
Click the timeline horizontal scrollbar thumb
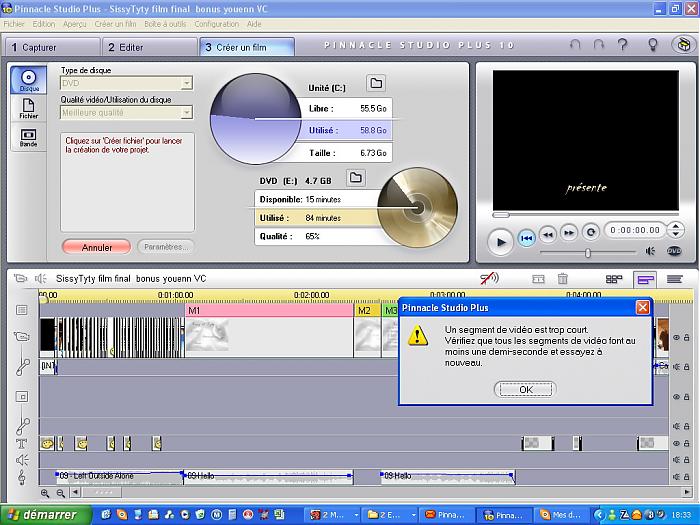point(102,493)
